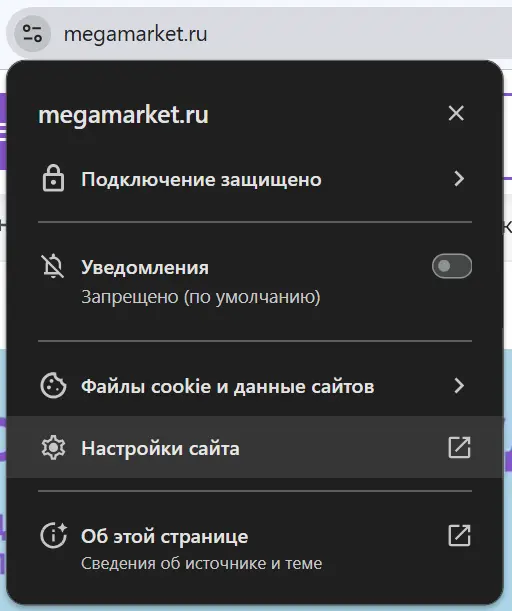
Task: Click Сведения об источнике и теме subtitle
Action: [x=201, y=563]
